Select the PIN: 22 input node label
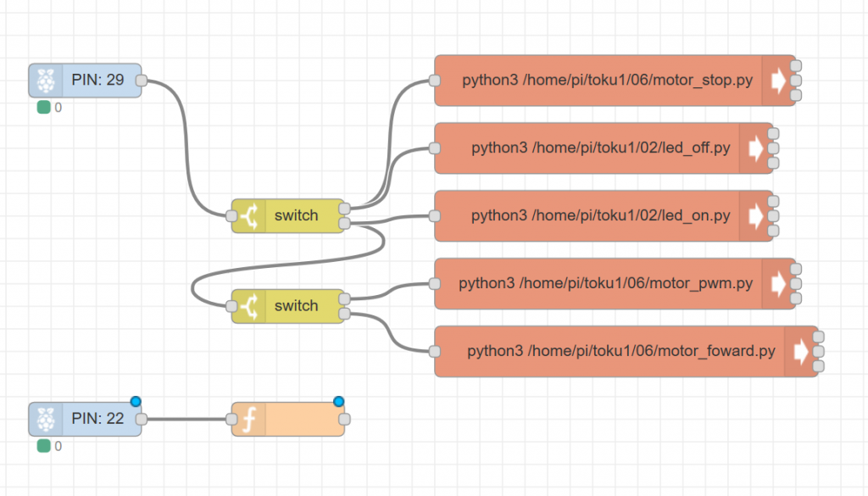This screenshot has height=496, width=868. 97,419
